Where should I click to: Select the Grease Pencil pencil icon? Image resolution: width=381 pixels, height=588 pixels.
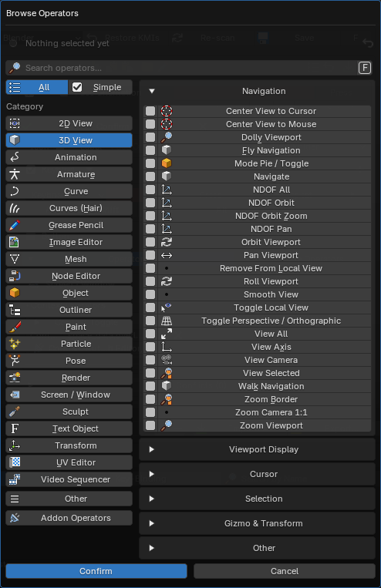click(15, 225)
